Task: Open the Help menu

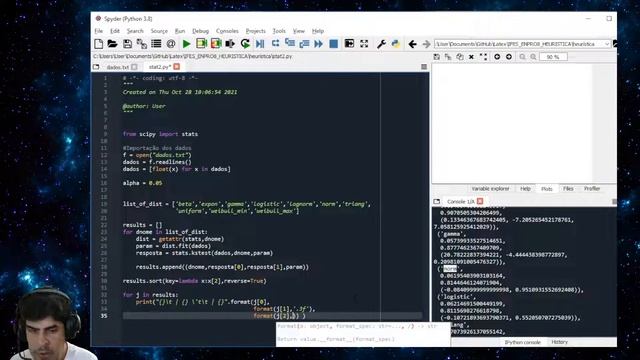Action: coord(318,31)
